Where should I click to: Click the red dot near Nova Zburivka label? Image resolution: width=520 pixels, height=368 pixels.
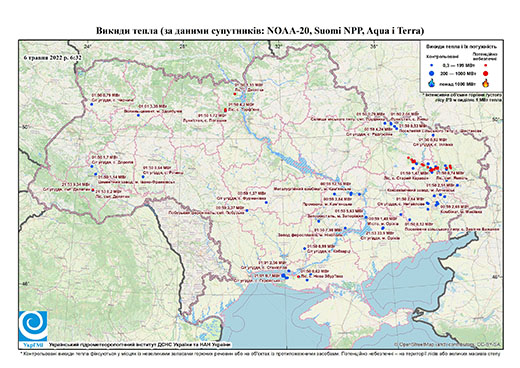point(298,277)
